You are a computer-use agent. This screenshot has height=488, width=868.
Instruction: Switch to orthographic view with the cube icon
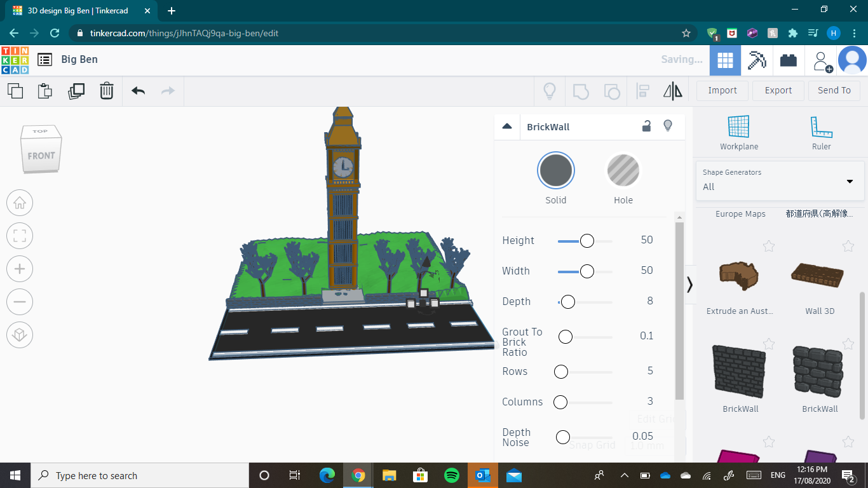click(20, 335)
